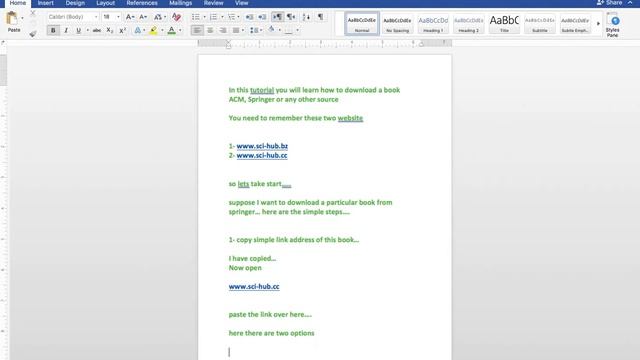Open the Design tab

pyautogui.click(x=75, y=3)
